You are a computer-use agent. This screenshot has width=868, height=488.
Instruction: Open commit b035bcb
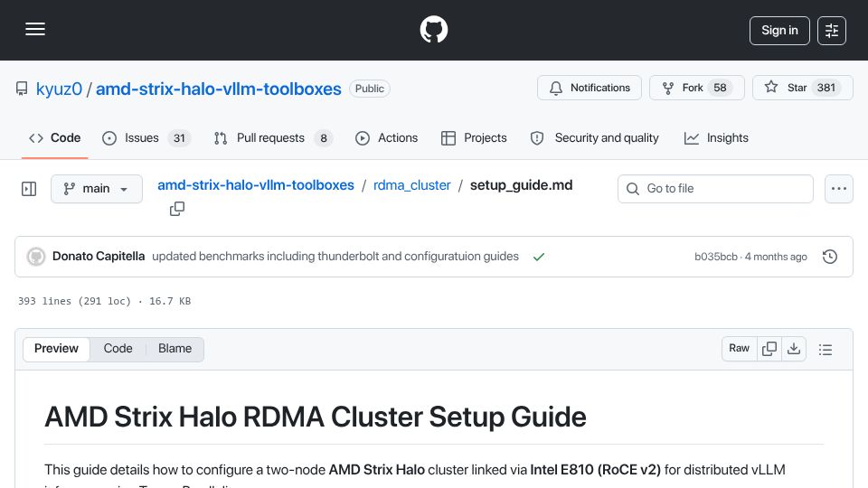pyautogui.click(x=716, y=257)
